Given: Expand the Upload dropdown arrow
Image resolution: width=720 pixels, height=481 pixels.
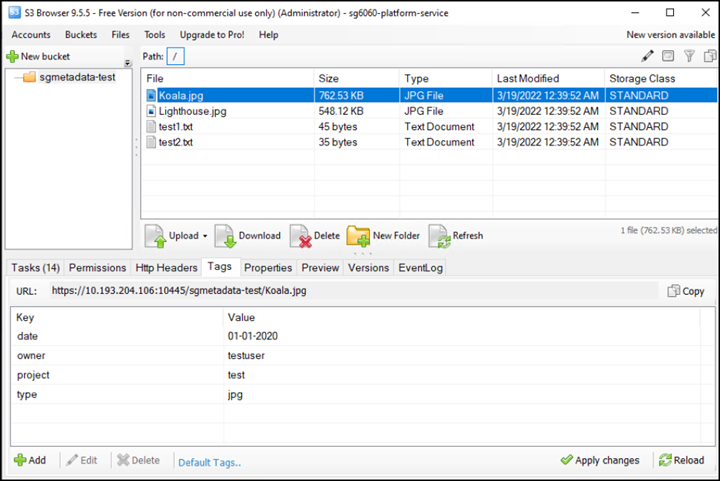Looking at the screenshot, I should (205, 236).
